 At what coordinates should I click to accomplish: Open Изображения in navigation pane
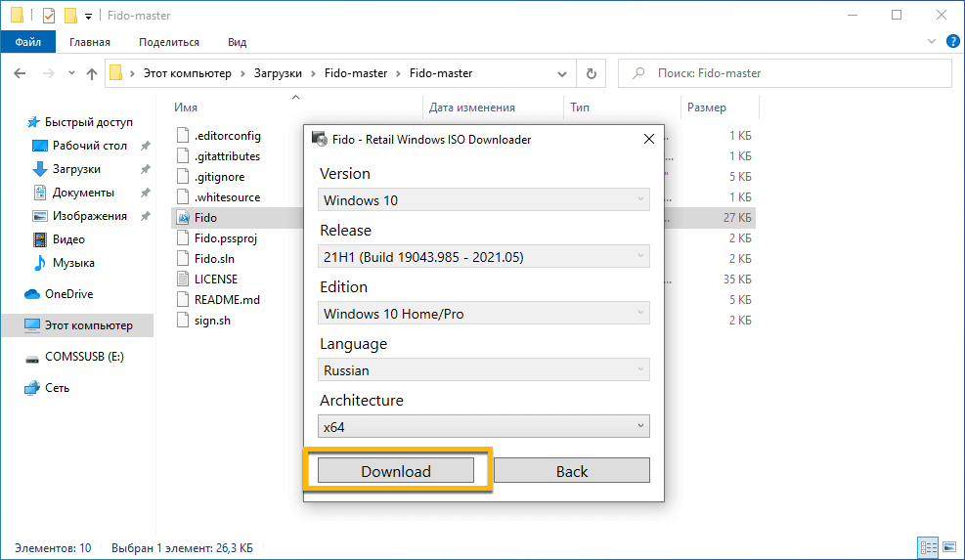89,215
